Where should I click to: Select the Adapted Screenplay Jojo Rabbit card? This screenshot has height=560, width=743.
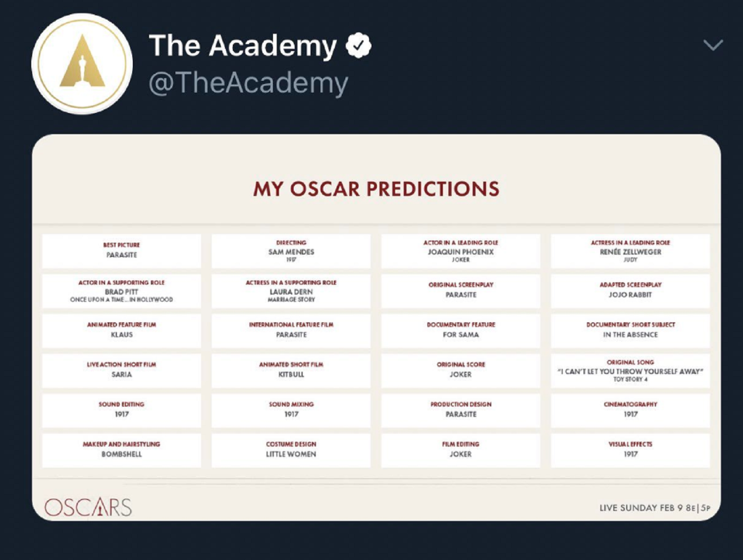[x=630, y=291]
